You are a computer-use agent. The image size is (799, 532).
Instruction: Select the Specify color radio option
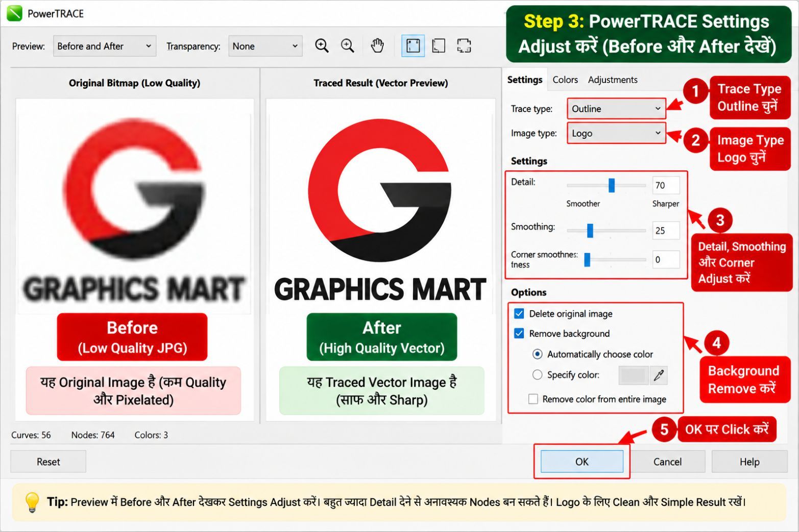tap(537, 375)
